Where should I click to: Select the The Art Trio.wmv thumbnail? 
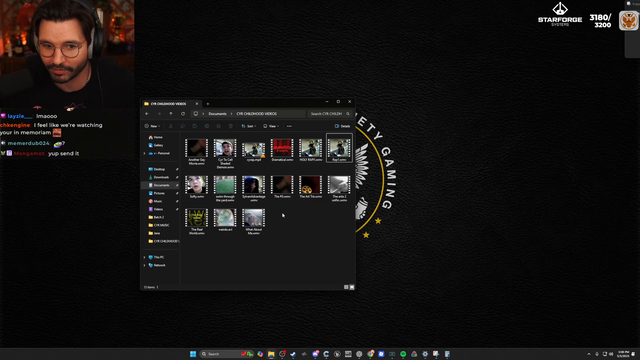(x=311, y=185)
